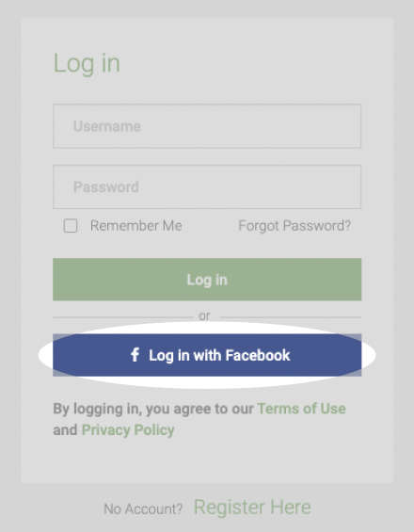
Task: Click the white highlight around Facebook button
Action: click(x=207, y=383)
